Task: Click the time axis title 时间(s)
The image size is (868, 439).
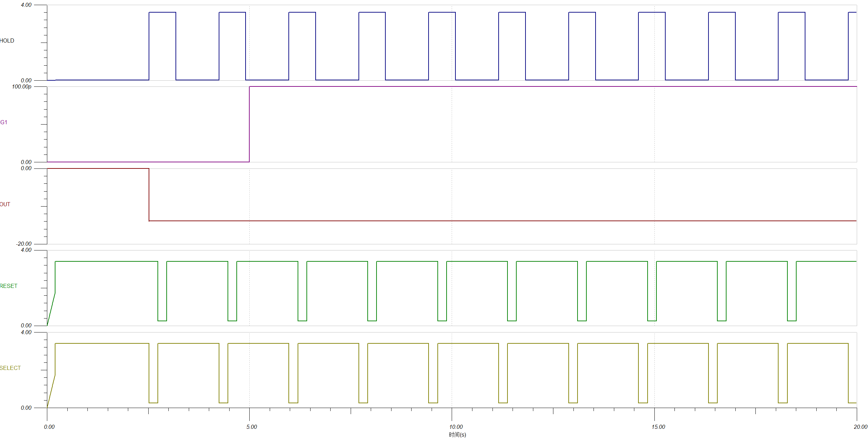Action: click(457, 435)
